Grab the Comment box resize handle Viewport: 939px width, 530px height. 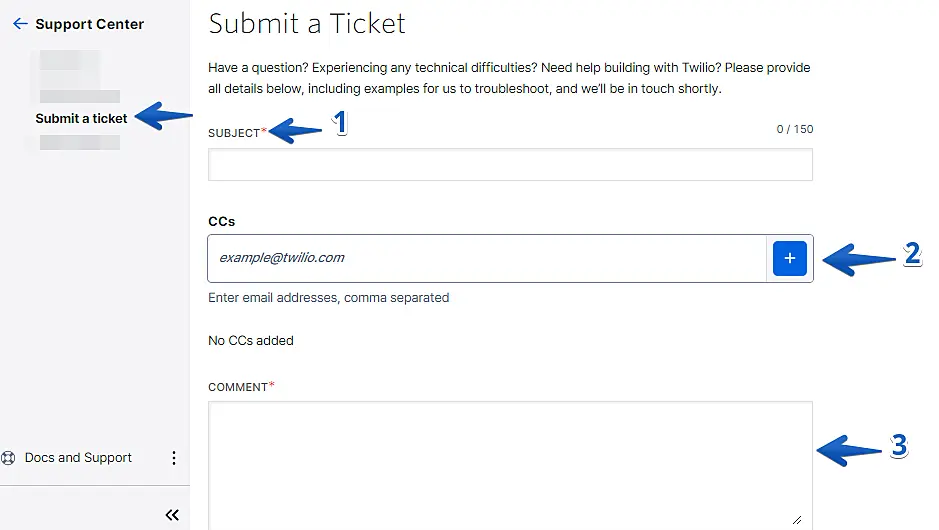797,519
